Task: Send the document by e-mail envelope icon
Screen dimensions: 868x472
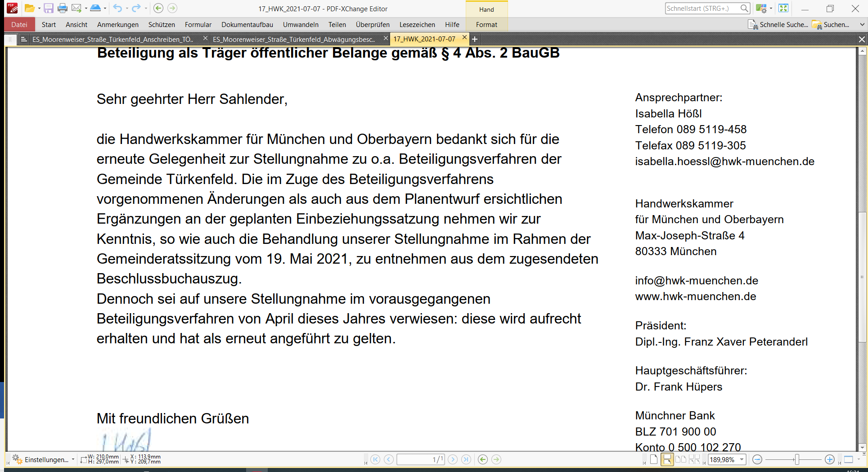Action: pos(76,8)
